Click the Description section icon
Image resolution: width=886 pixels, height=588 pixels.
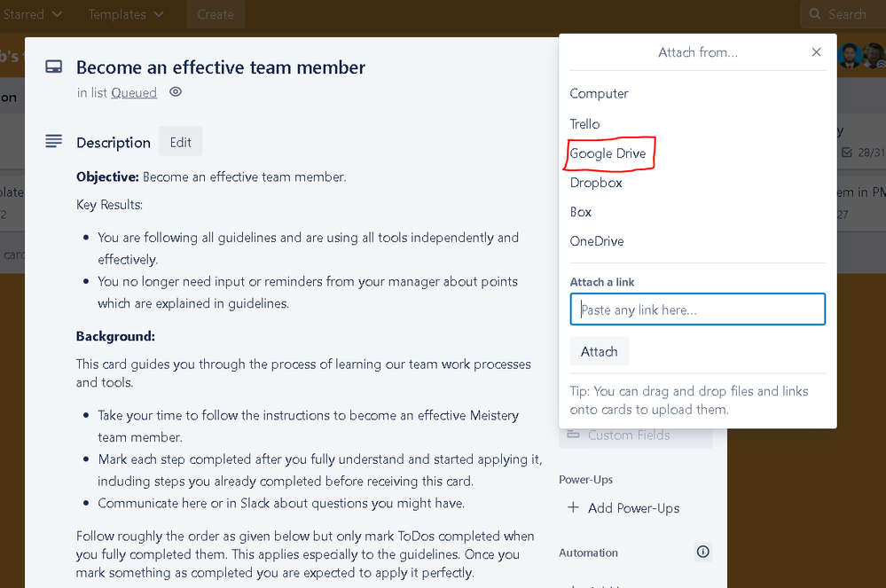tap(52, 140)
